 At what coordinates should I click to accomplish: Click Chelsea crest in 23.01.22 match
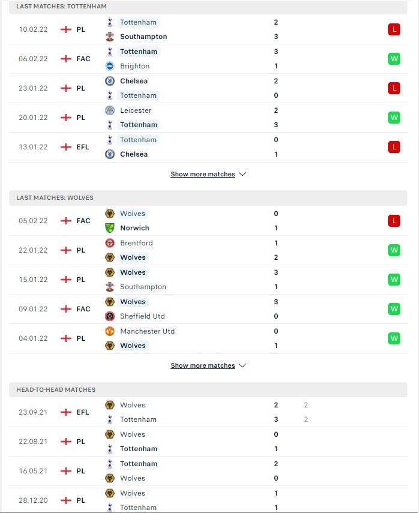point(110,81)
